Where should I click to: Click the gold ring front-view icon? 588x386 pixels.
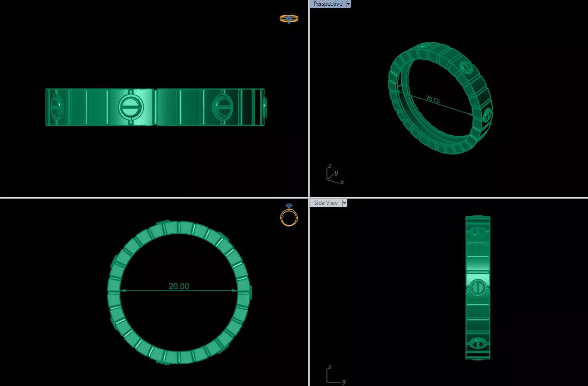(x=289, y=215)
